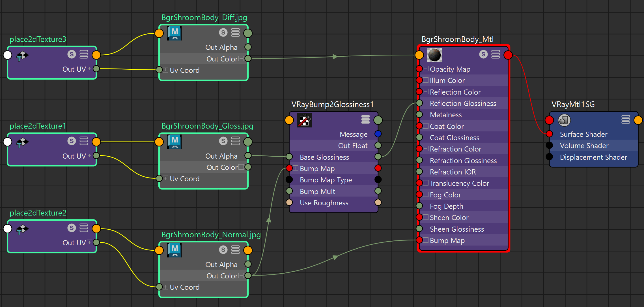
Task: Toggle solo S button on place2dTexture2
Action: pos(72,228)
